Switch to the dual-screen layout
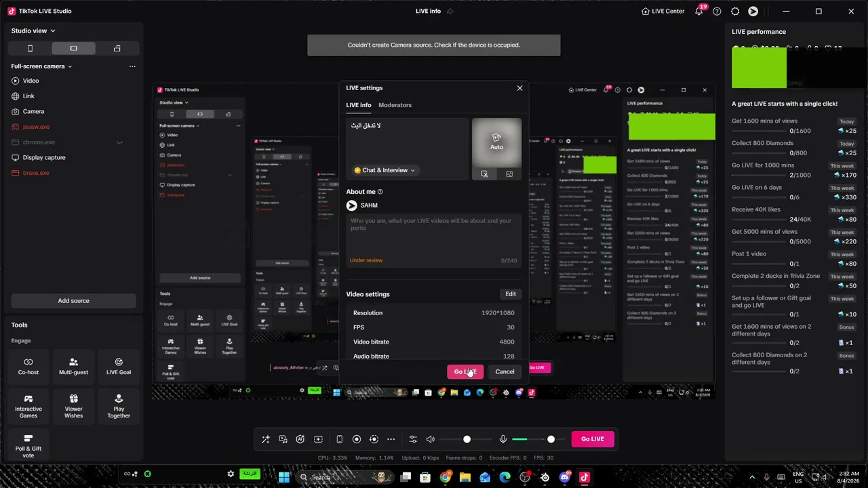Image resolution: width=868 pixels, height=488 pixels. pos(117,48)
